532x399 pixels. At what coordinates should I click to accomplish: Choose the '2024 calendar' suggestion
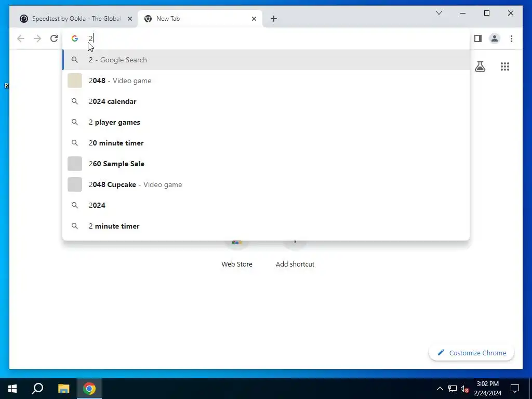click(267, 101)
